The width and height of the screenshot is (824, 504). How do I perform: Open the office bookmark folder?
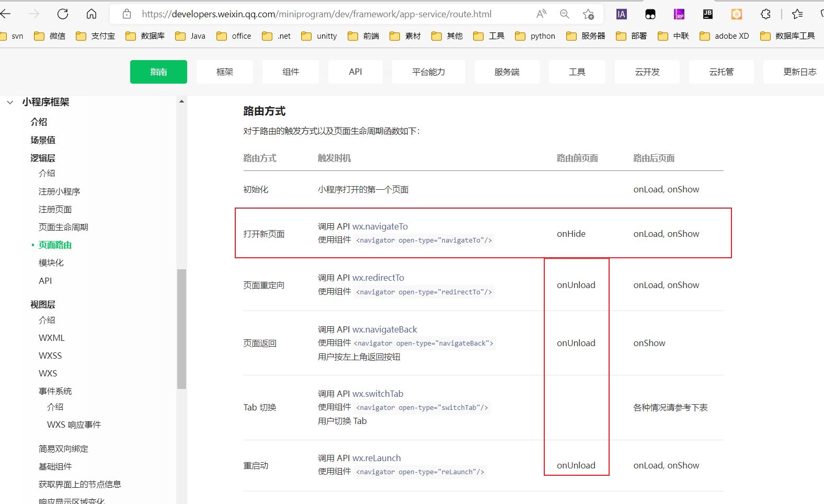coord(234,36)
